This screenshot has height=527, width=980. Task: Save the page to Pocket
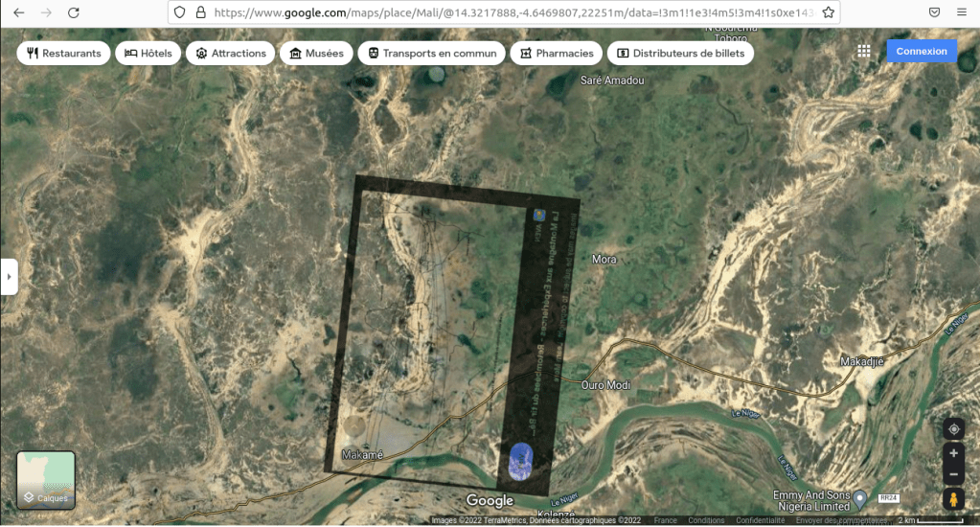tap(934, 12)
